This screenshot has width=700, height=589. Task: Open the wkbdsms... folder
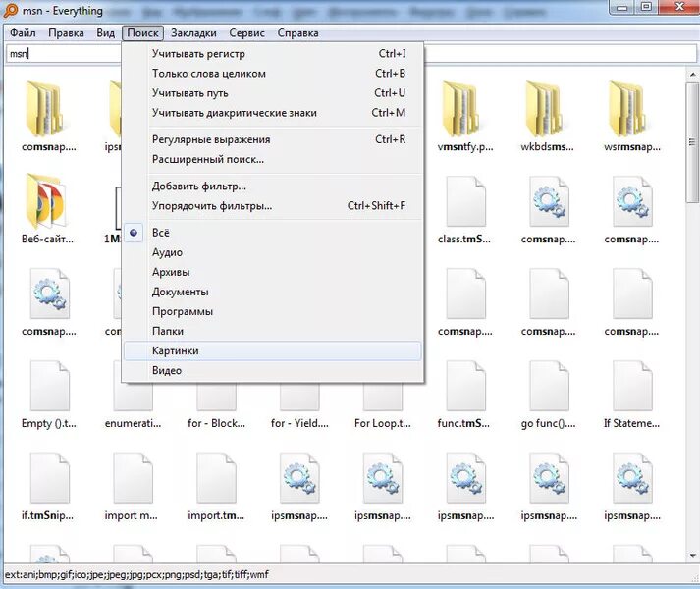click(548, 116)
